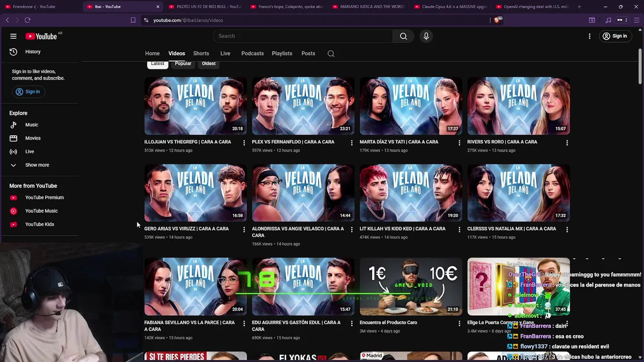Open the Videos channel tab

click(x=177, y=54)
